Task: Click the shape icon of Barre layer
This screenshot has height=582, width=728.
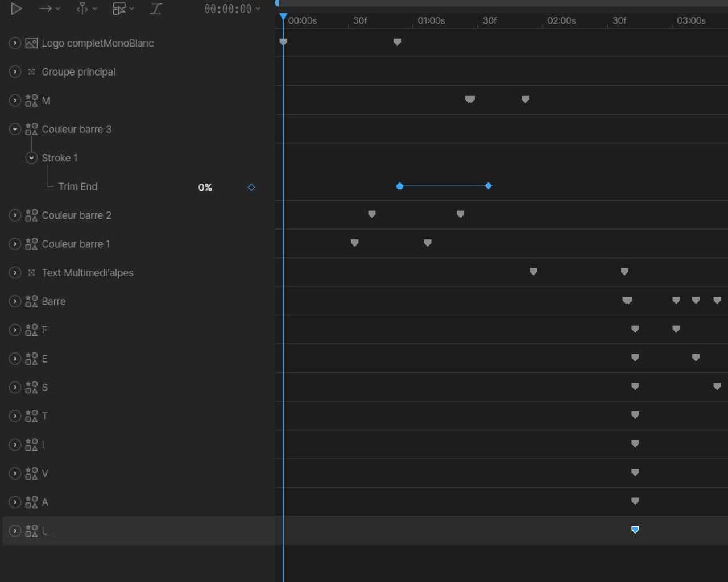Action: point(31,301)
